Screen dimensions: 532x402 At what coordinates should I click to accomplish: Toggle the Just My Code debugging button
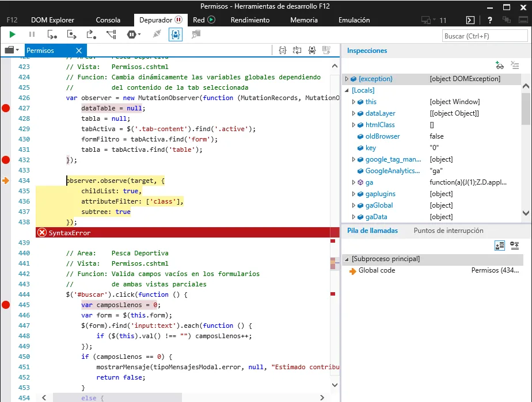[176, 35]
